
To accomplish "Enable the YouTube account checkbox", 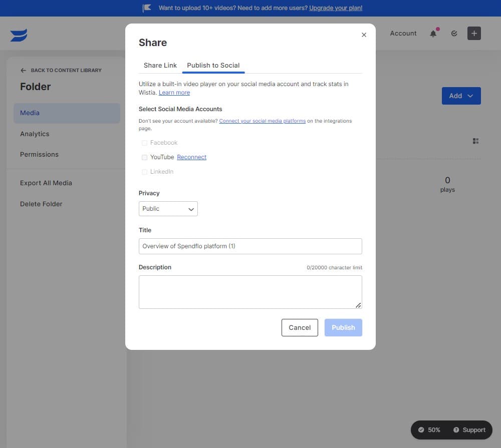I will 144,157.
